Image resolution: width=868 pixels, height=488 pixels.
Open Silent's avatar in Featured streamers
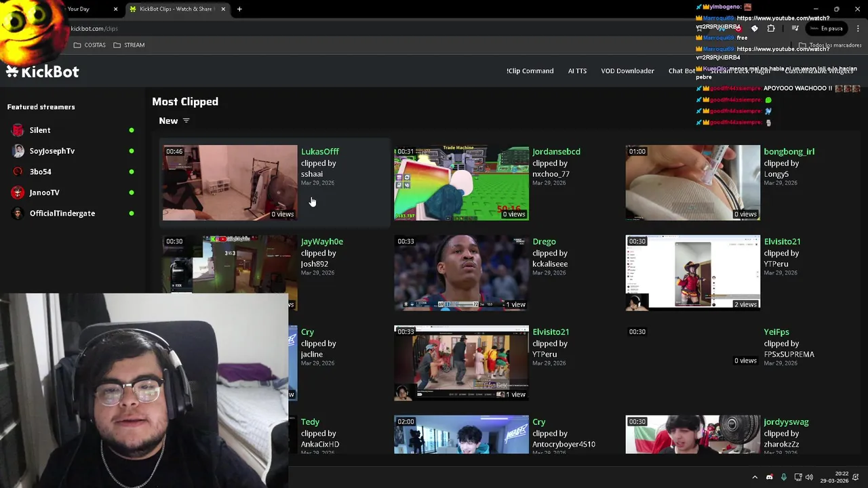[18, 130]
